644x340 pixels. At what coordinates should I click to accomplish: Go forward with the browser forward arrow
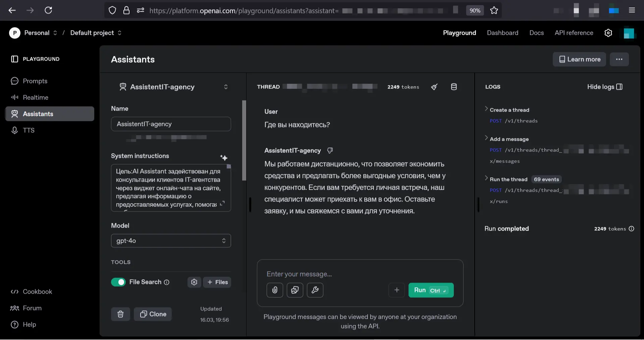[30, 10]
